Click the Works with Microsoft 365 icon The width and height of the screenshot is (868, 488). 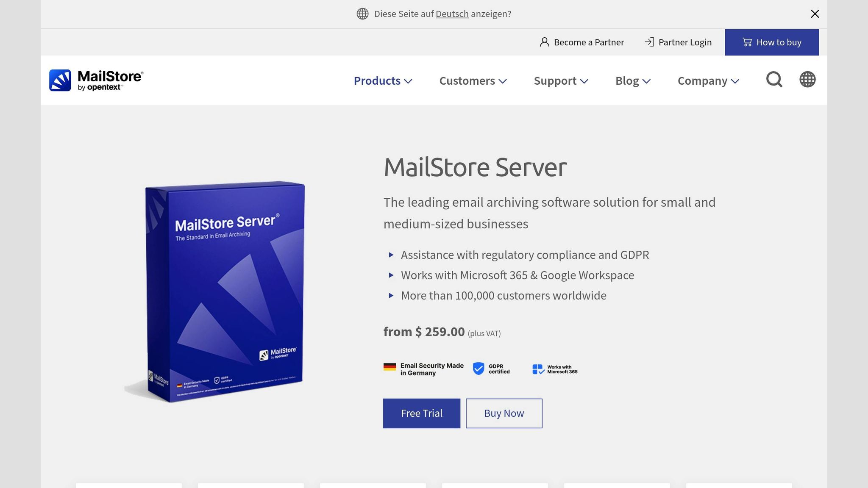(x=538, y=369)
